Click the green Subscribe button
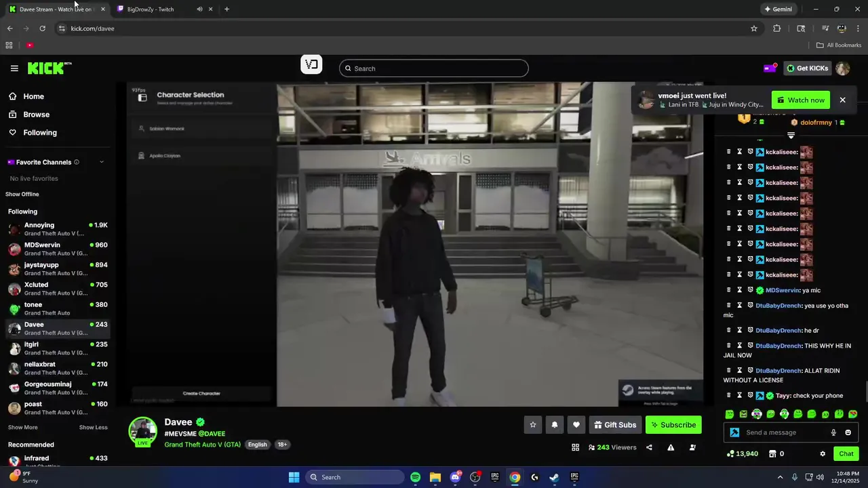This screenshot has height=488, width=868. click(x=673, y=425)
